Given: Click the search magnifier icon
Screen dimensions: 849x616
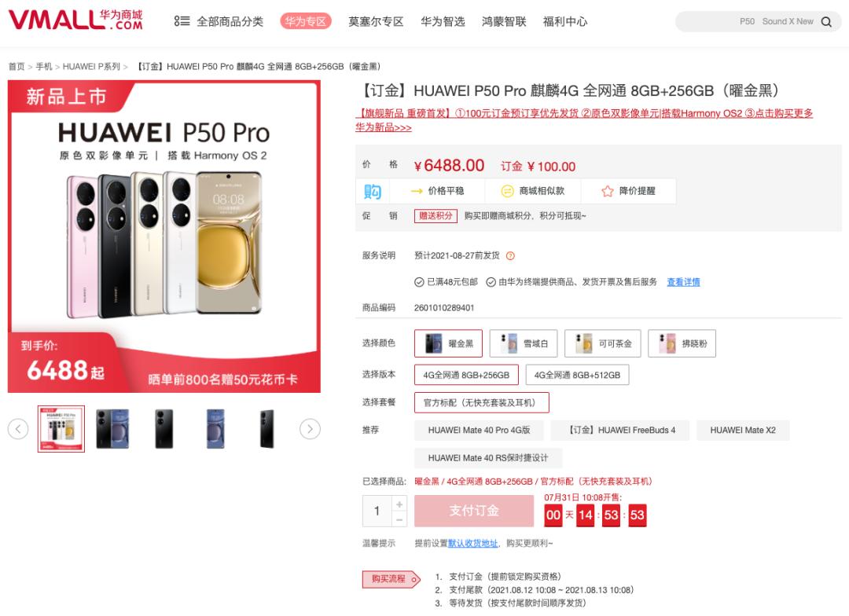Looking at the screenshot, I should (x=826, y=22).
